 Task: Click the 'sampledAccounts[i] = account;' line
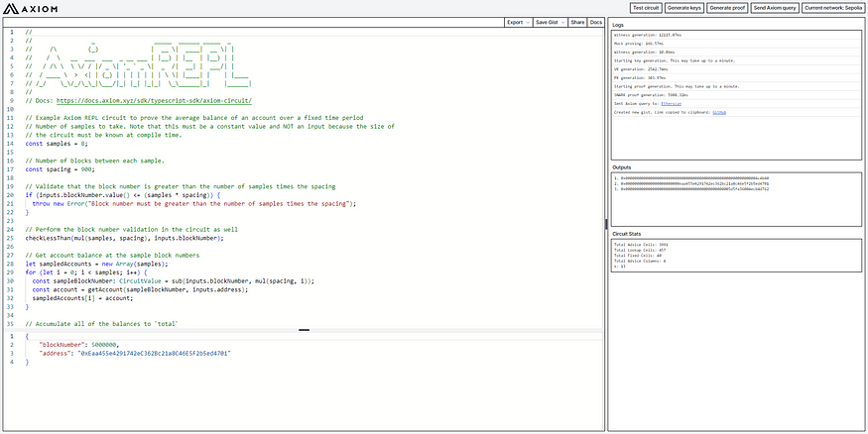tap(82, 298)
